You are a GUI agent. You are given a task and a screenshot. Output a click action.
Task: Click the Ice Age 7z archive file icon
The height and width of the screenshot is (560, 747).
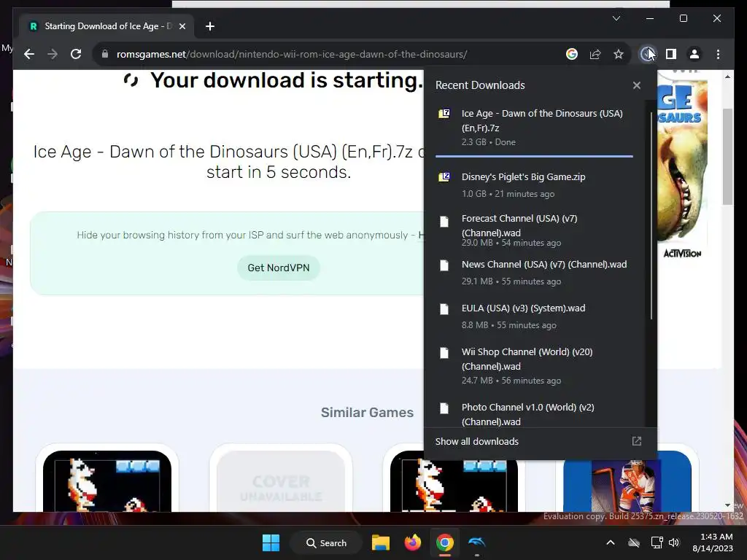click(444, 113)
